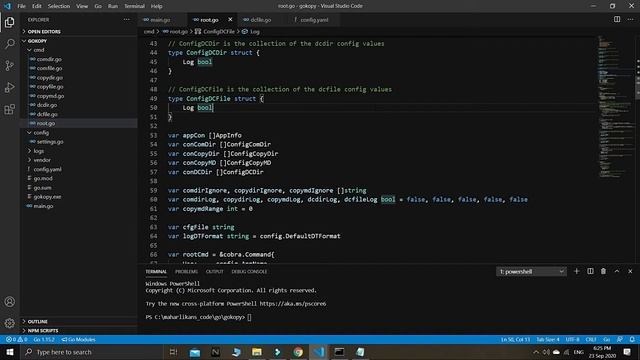
Task: Open the Source Control view
Action: point(10,65)
